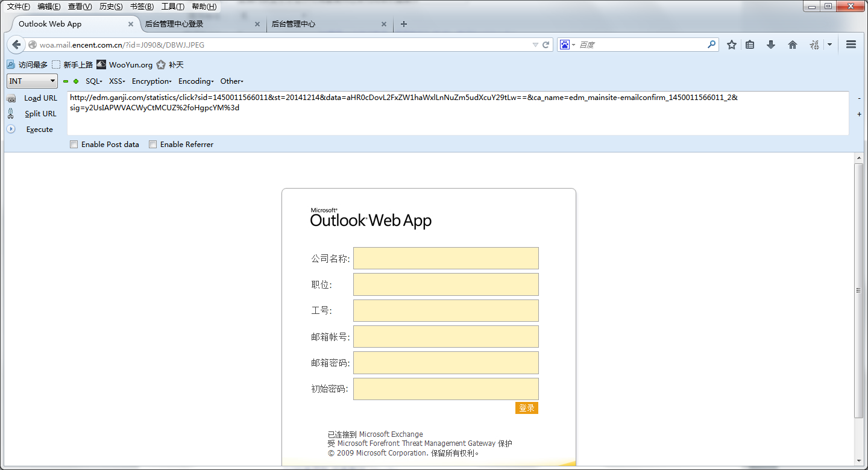Open the 历史 menu
The image size is (868, 470).
point(111,7)
